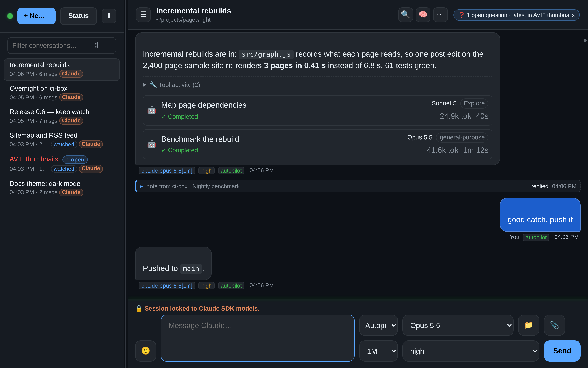This screenshot has width=588, height=368.
Task: Open the Sitemap and RSS feed conversation
Action: pos(62,140)
